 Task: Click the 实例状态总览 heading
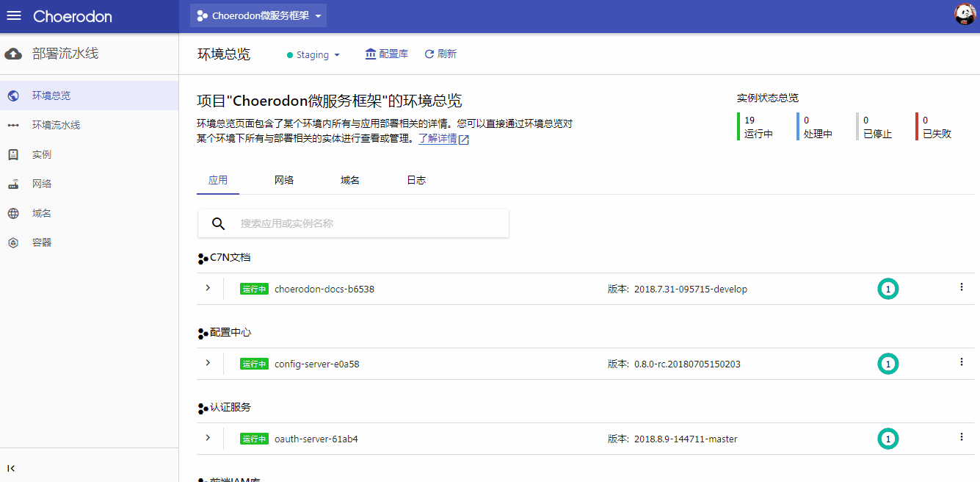tap(768, 98)
